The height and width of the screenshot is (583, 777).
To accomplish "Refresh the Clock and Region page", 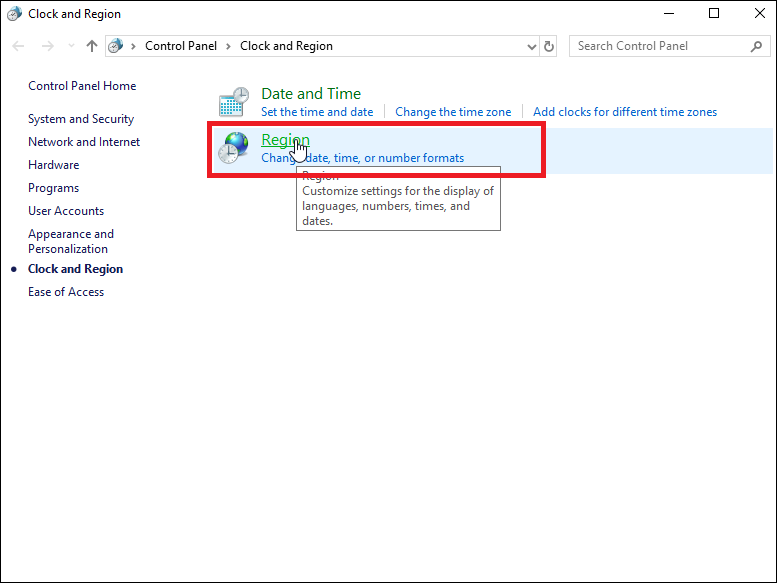I will [x=549, y=46].
